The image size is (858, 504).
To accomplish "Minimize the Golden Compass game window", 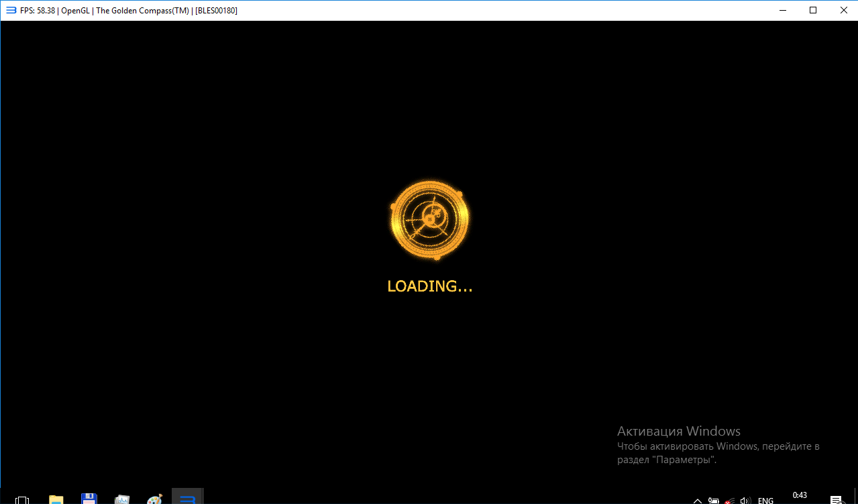I will [783, 10].
